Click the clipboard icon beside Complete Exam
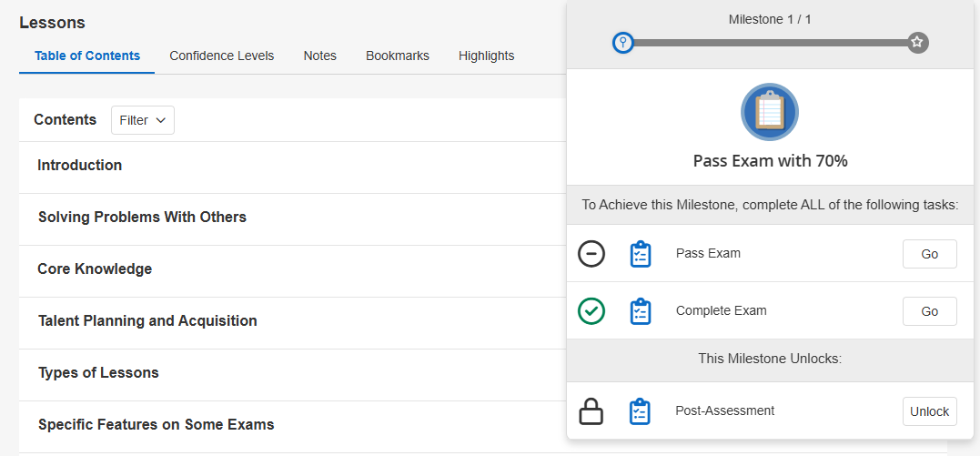Image resolution: width=980 pixels, height=456 pixels. tap(641, 311)
